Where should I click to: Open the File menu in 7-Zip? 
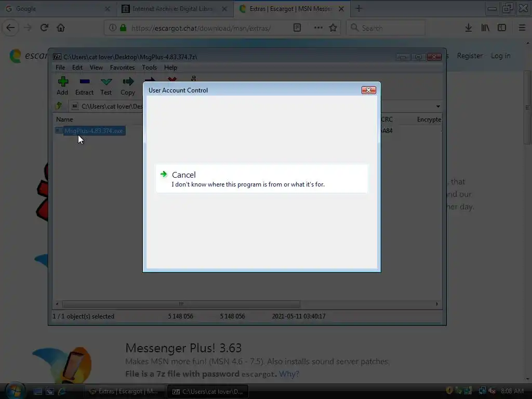(60, 68)
